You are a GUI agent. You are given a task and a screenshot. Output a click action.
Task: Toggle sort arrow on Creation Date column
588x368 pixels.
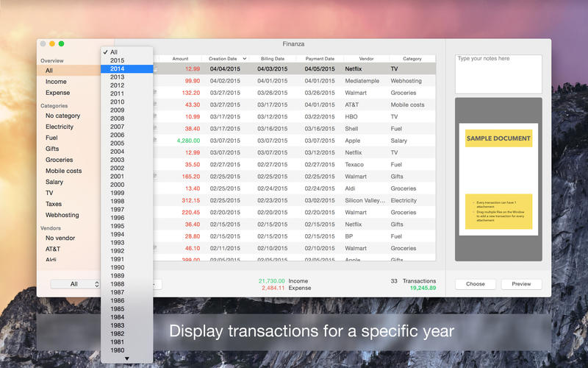pyautogui.click(x=245, y=59)
